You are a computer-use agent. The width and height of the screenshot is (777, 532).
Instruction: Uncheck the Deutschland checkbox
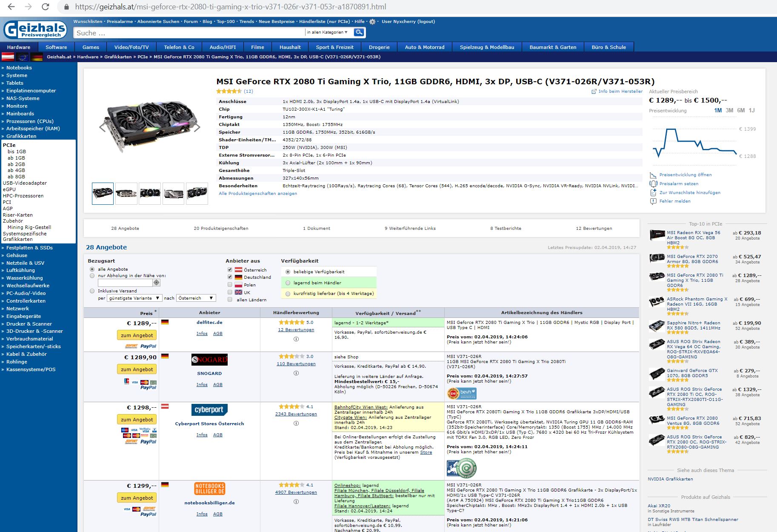coord(230,277)
